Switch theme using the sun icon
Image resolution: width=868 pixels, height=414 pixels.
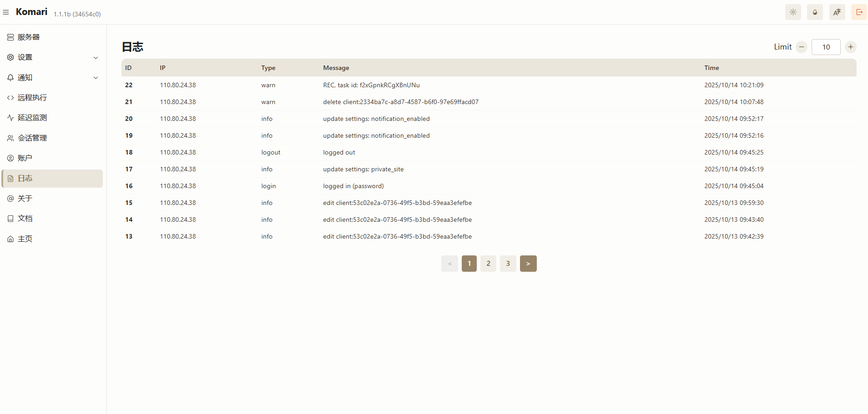793,12
